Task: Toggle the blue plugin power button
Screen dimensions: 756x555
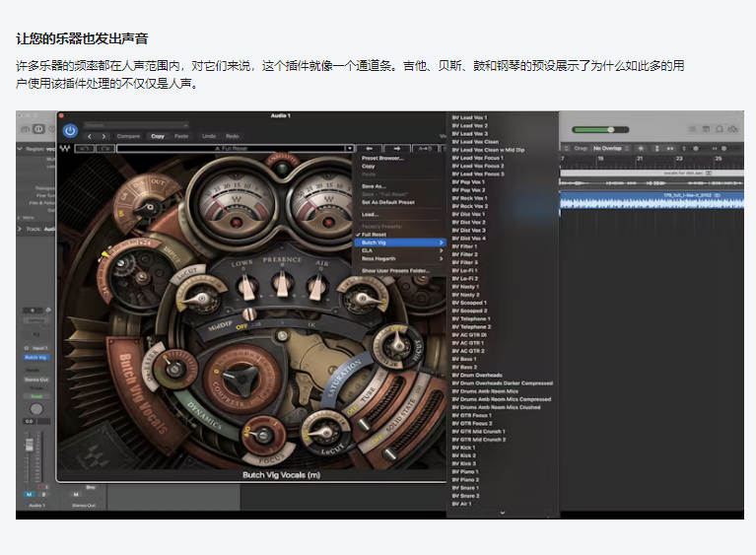Action: (x=70, y=131)
